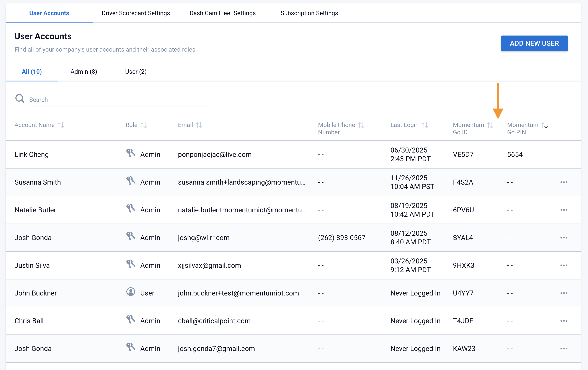This screenshot has width=588, height=370.
Task: Sort table by Account Name arrows
Action: click(x=61, y=125)
